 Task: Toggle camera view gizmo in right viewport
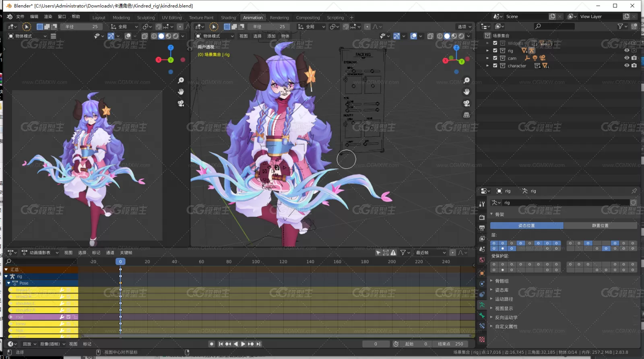[x=466, y=103]
